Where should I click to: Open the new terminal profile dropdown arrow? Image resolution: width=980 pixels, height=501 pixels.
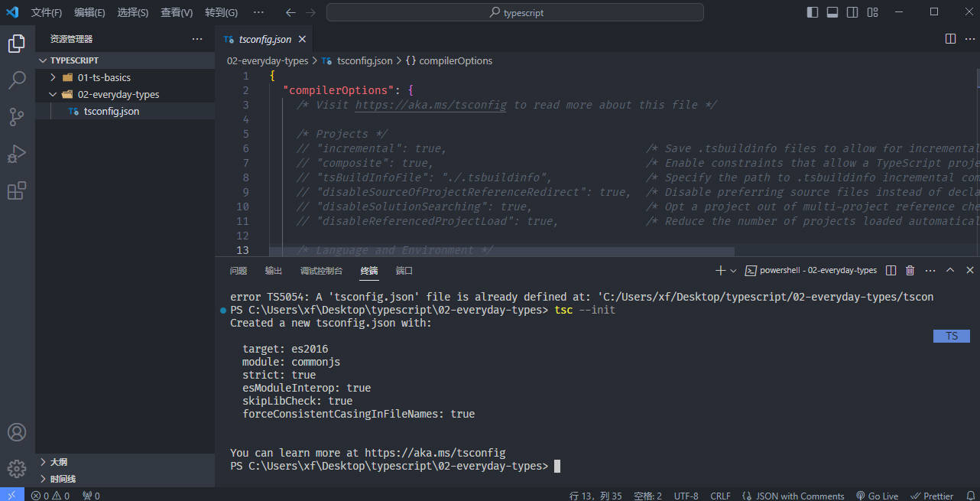[x=733, y=271]
